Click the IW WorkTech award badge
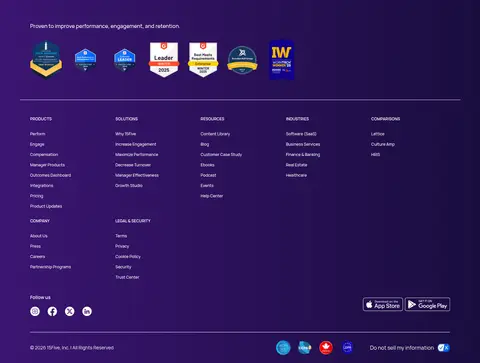Image resolution: width=480 pixels, height=363 pixels. pos(282,60)
